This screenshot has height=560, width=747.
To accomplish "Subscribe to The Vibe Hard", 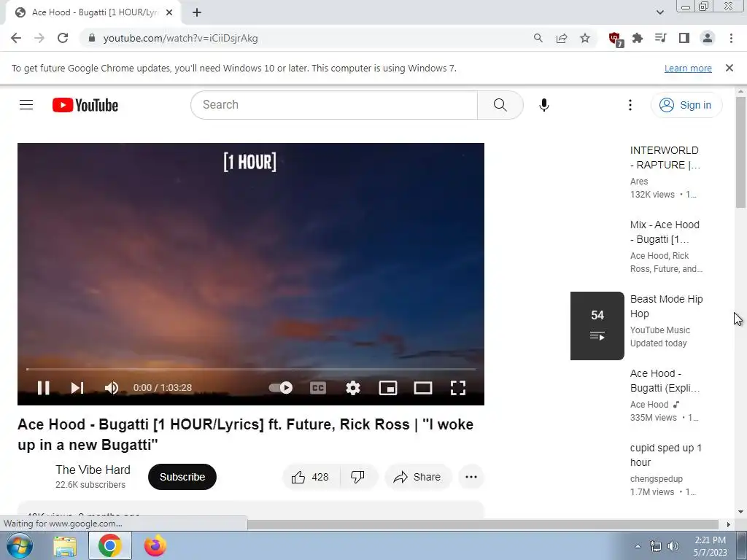I will coord(182,477).
